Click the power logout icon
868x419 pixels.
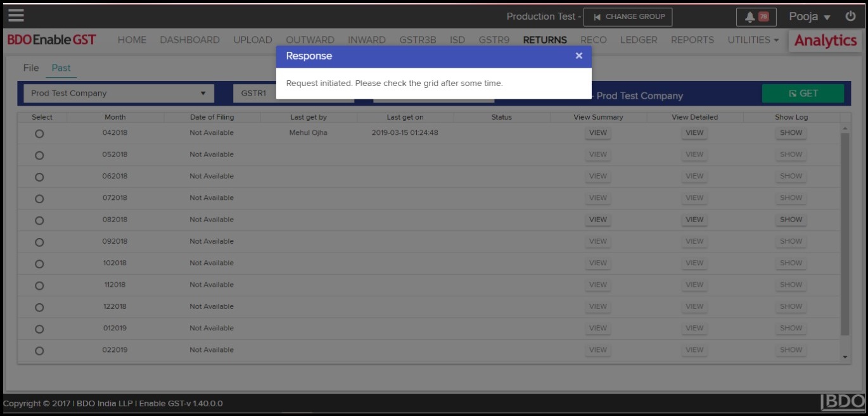point(850,16)
